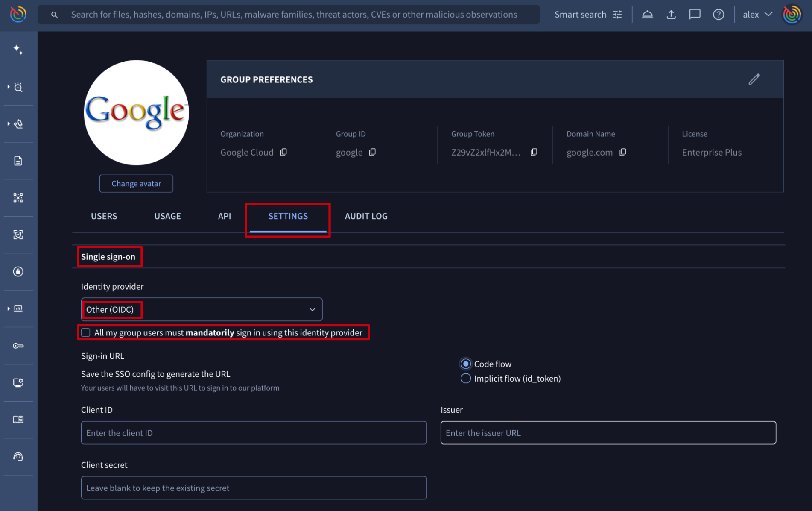The width and height of the screenshot is (812, 511).
Task: Edit group preferences with the pencil icon
Action: tap(754, 79)
